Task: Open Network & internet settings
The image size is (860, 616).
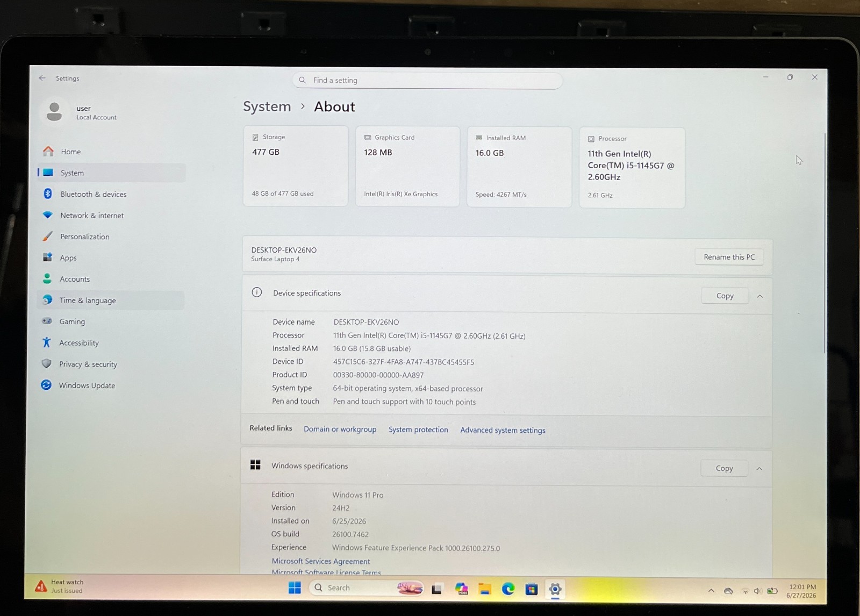Action: [111, 216]
